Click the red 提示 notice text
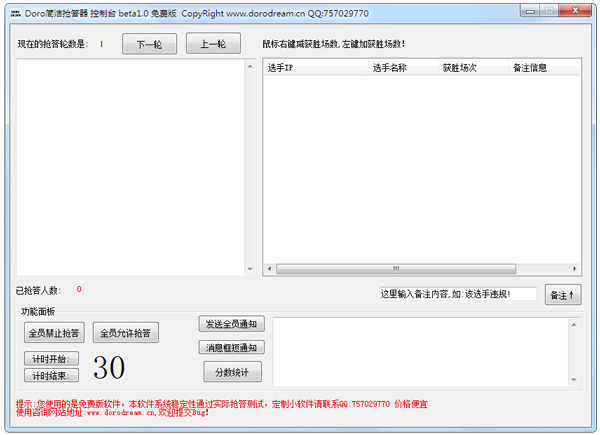 pyautogui.click(x=222, y=408)
